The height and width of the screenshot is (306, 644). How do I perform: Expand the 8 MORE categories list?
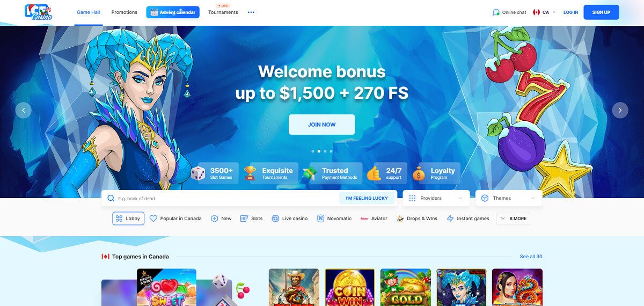click(514, 218)
